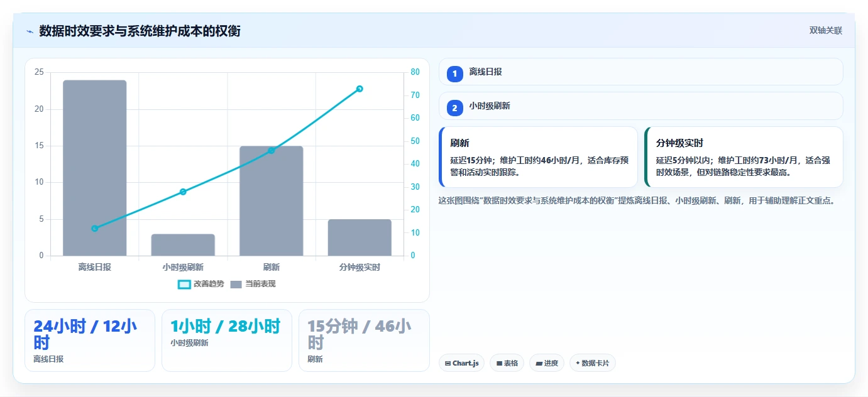This screenshot has height=397, width=868.
Task: Click the x-axis label 分钟级实时
Action: (x=360, y=267)
